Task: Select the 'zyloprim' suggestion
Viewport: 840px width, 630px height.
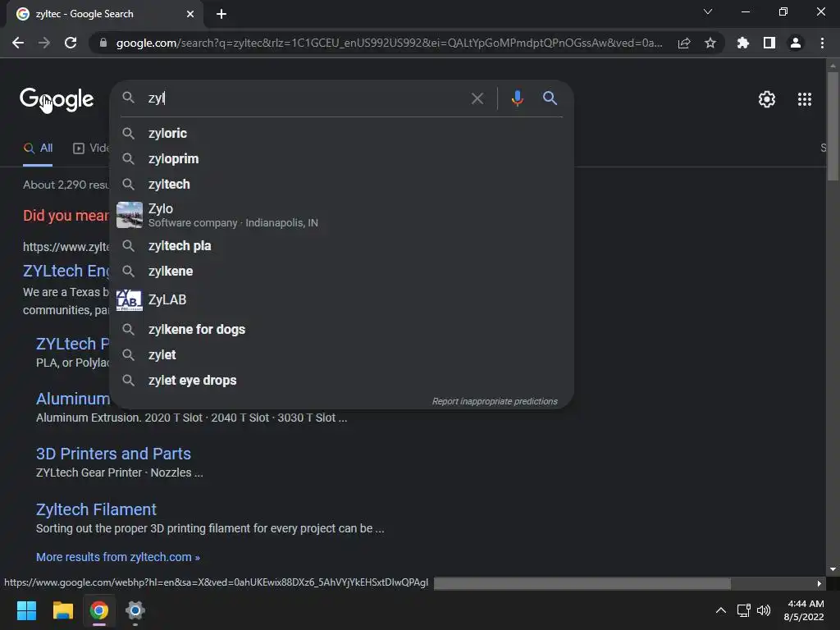Action: tap(341, 158)
